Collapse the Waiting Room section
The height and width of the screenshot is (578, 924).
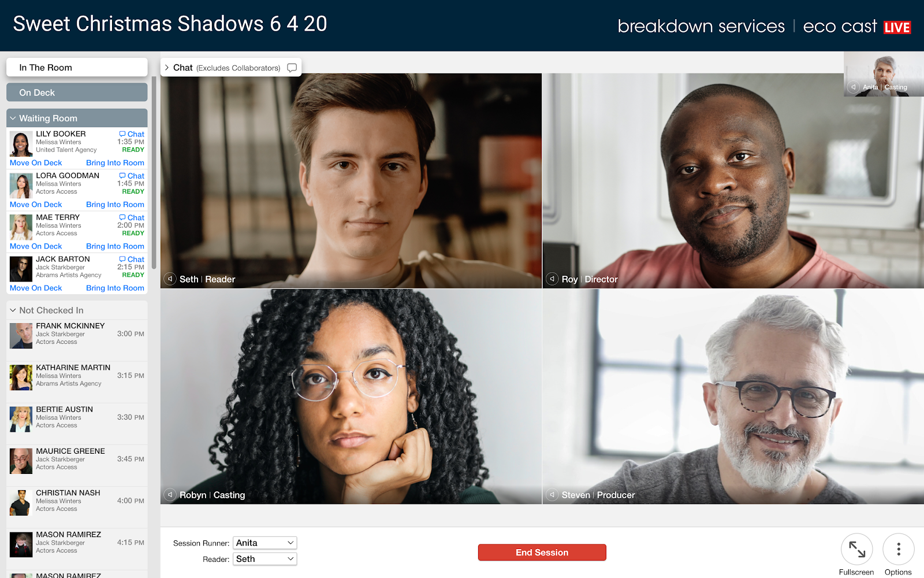tap(13, 118)
